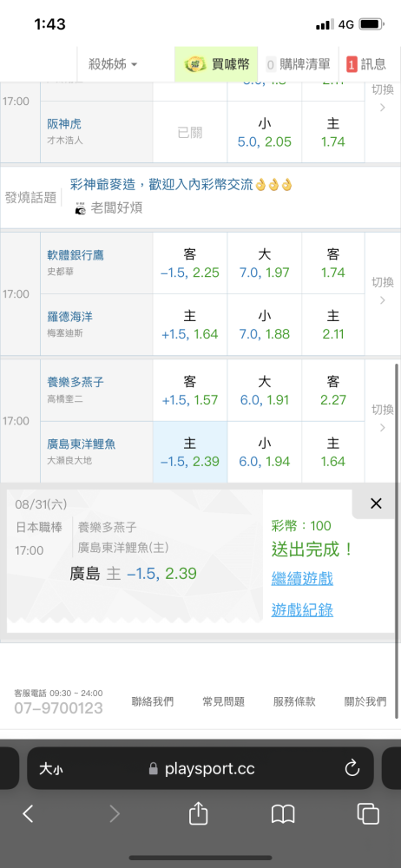Select 軟體銀行鷹 大 7.0 over cell
The height and width of the screenshot is (868, 401).
click(264, 263)
